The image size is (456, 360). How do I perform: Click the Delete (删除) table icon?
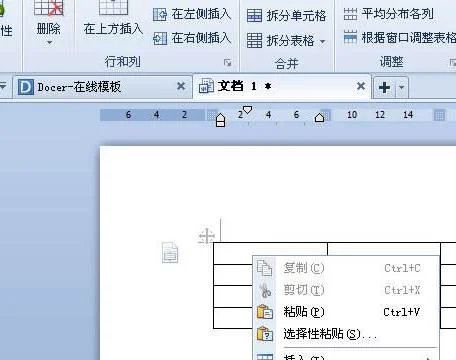[x=49, y=8]
